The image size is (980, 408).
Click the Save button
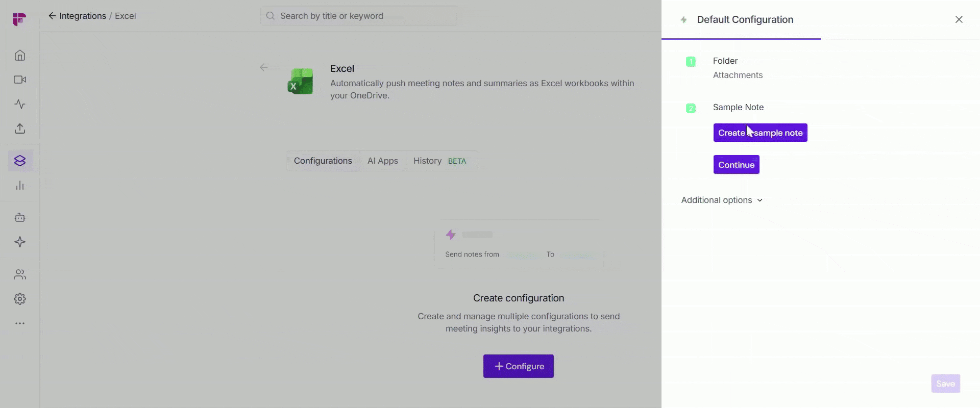tap(946, 384)
